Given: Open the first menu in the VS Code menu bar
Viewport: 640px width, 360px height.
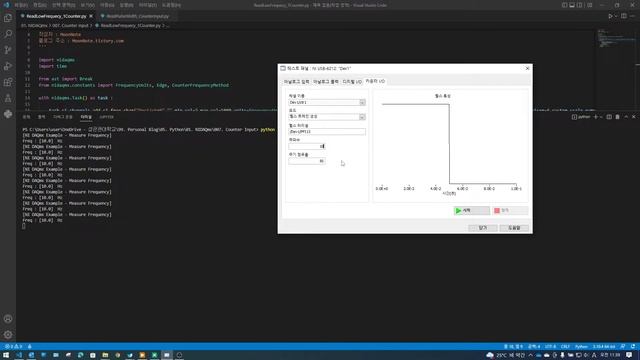Looking at the screenshot, I should 21,5.
